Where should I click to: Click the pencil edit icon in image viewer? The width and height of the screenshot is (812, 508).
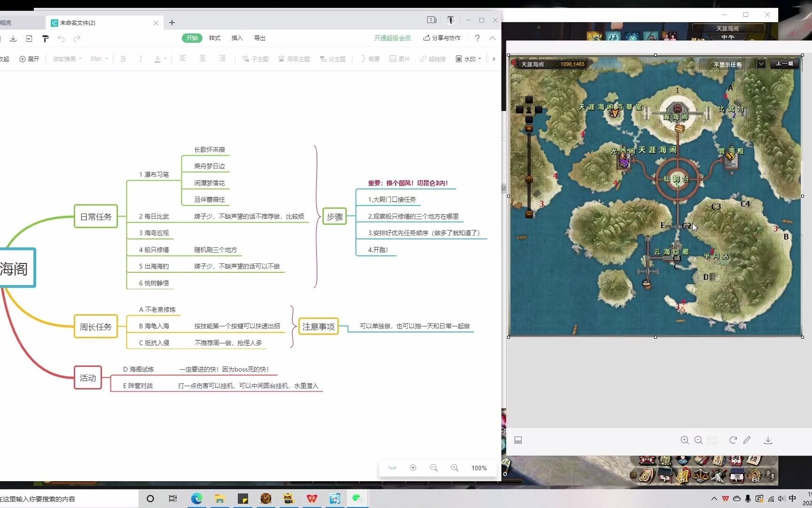tap(747, 440)
